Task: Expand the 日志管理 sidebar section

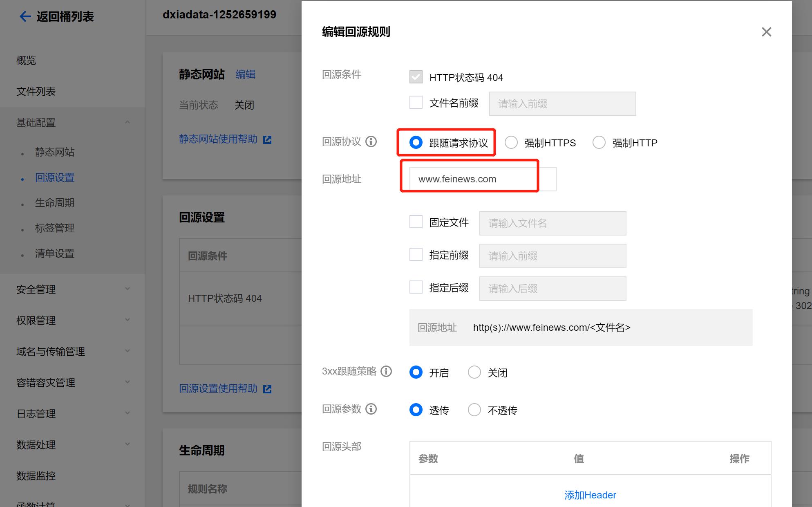Action: click(128, 413)
